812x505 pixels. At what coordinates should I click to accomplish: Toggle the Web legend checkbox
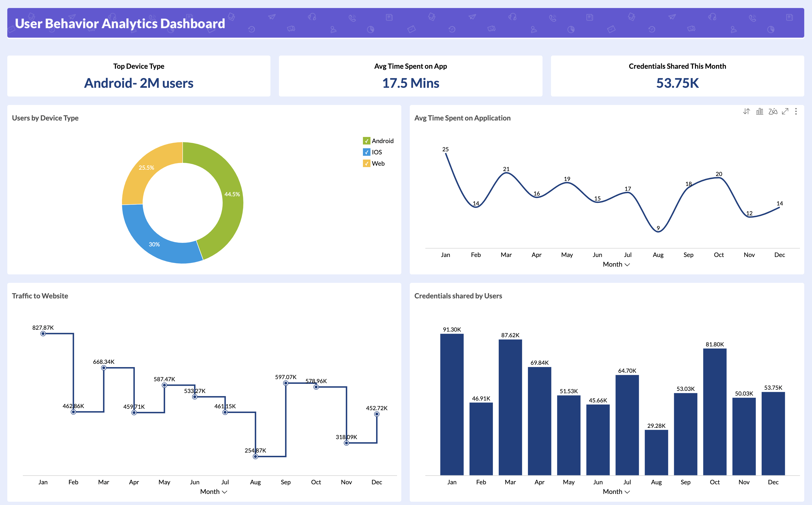pos(366,164)
